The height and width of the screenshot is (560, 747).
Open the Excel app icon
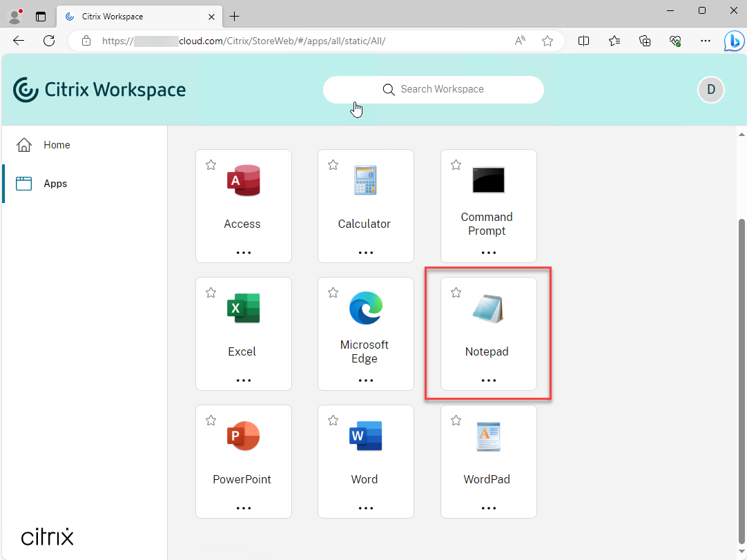(x=244, y=309)
